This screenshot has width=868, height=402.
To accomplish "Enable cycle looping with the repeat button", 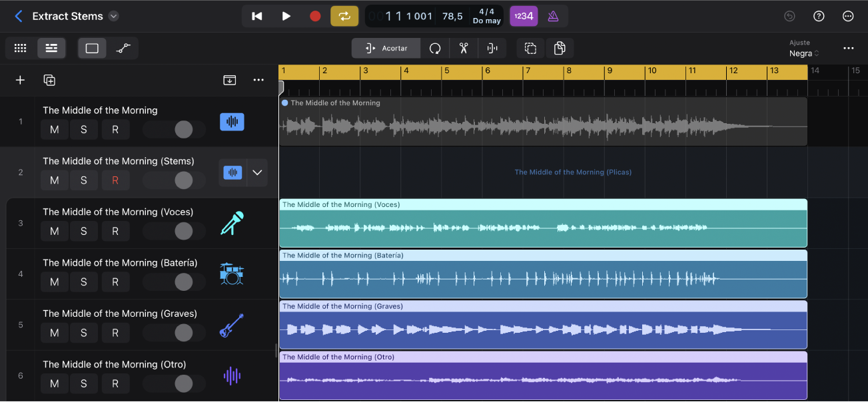I will pyautogui.click(x=344, y=15).
